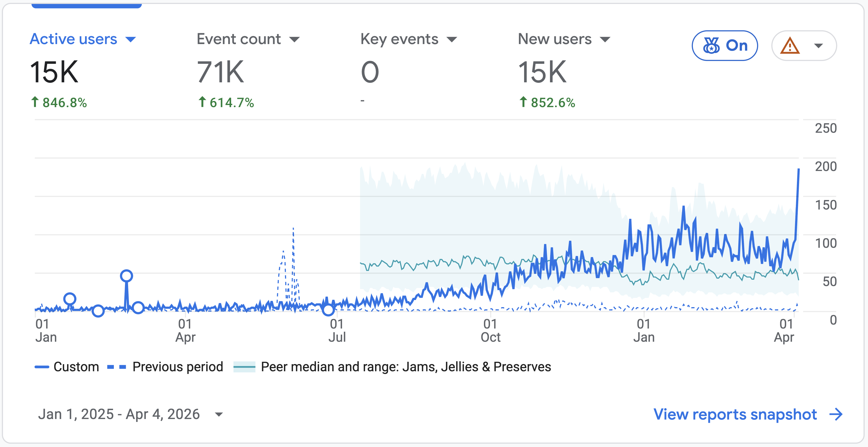Click the 0 Key events value

click(x=370, y=72)
